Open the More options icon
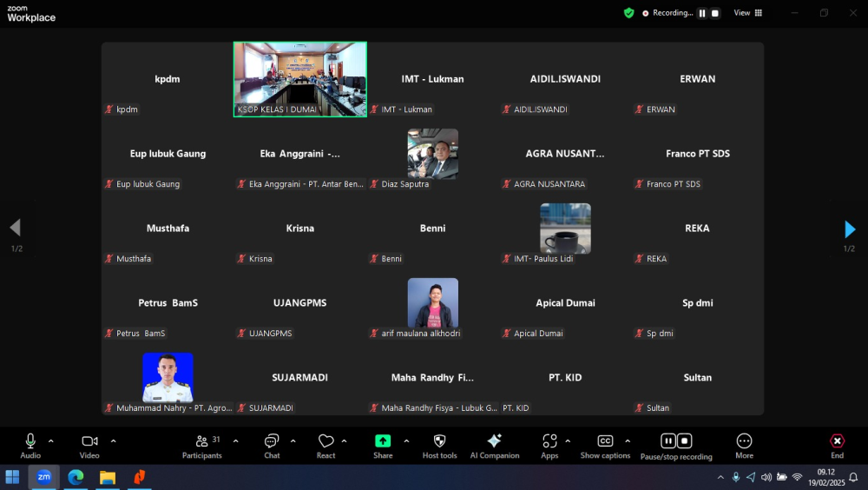This screenshot has width=868, height=490. pos(744,447)
